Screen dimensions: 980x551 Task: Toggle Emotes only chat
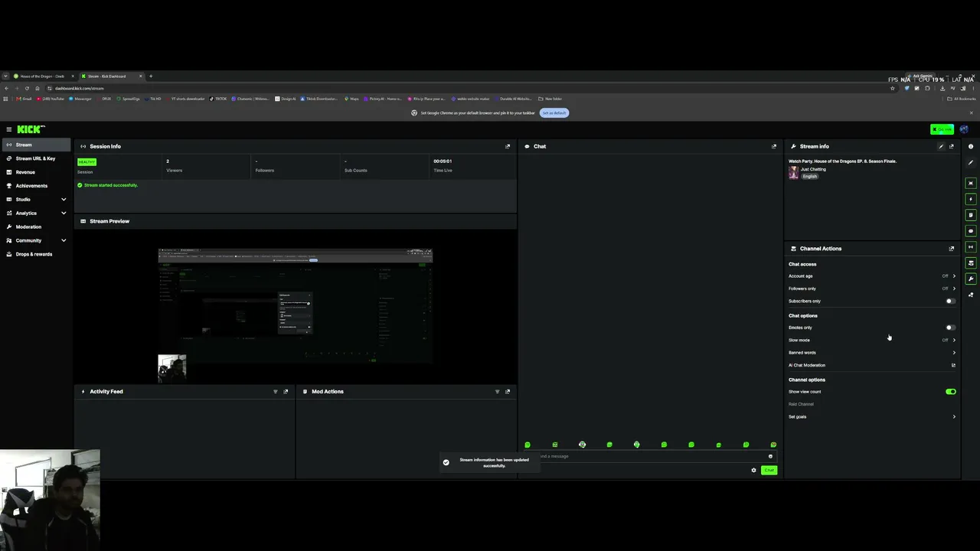click(950, 328)
